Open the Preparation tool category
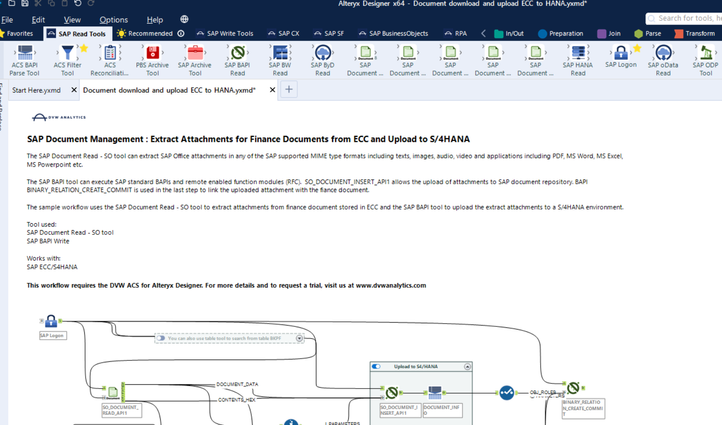722x425 pixels. click(x=560, y=33)
